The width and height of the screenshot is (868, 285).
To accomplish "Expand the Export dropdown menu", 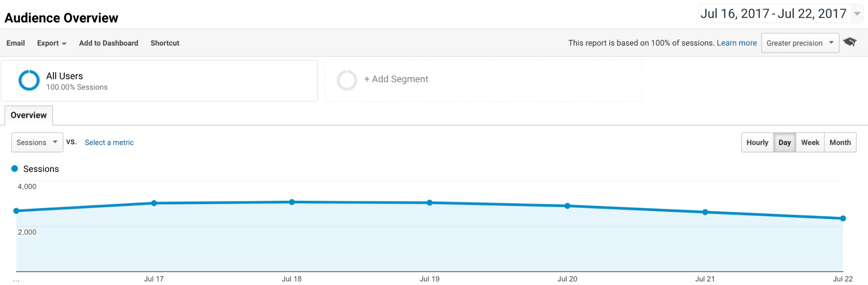I will 52,43.
